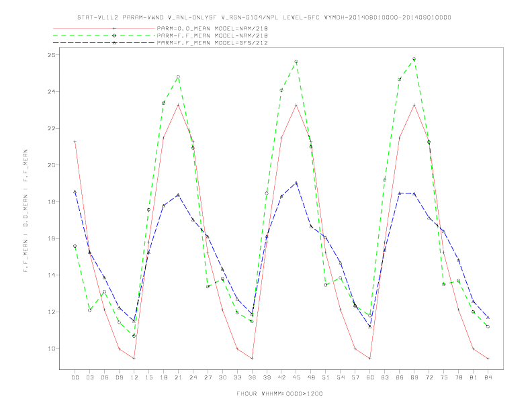Select green legend entry PARM=F.F_MEAN MODEL=NAM/218
This screenshot has width=532, height=411.
point(212,36)
